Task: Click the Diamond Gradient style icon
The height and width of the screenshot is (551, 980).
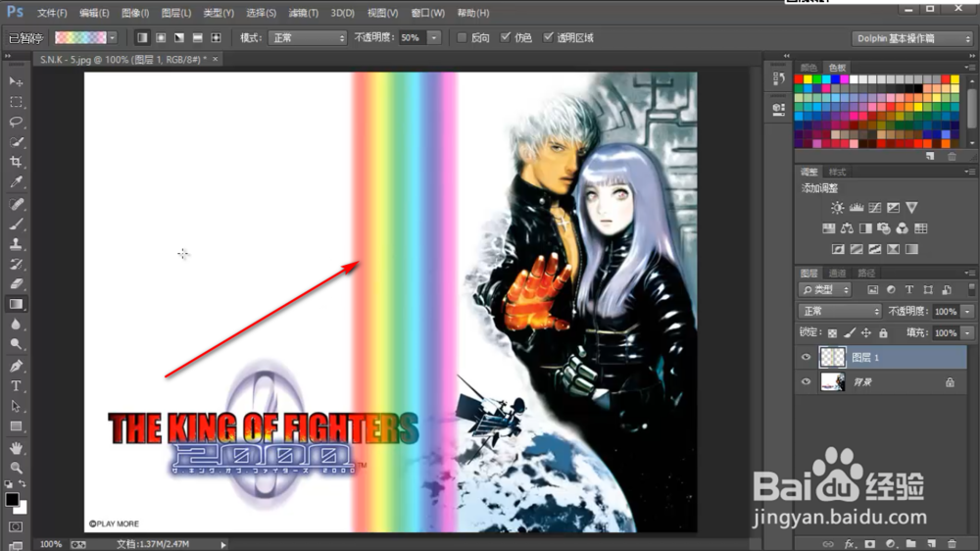Action: (x=216, y=37)
